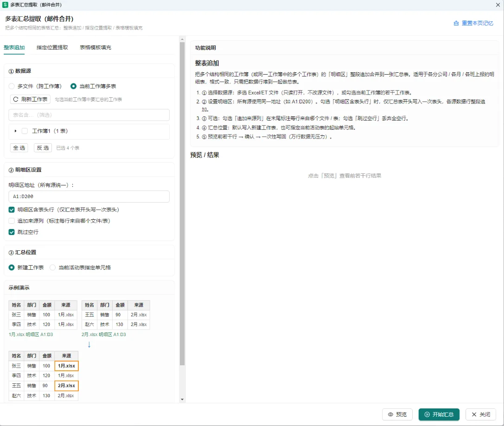Click '1月.xlsx 明细区 A1:D3' caption

pyautogui.click(x=31, y=334)
